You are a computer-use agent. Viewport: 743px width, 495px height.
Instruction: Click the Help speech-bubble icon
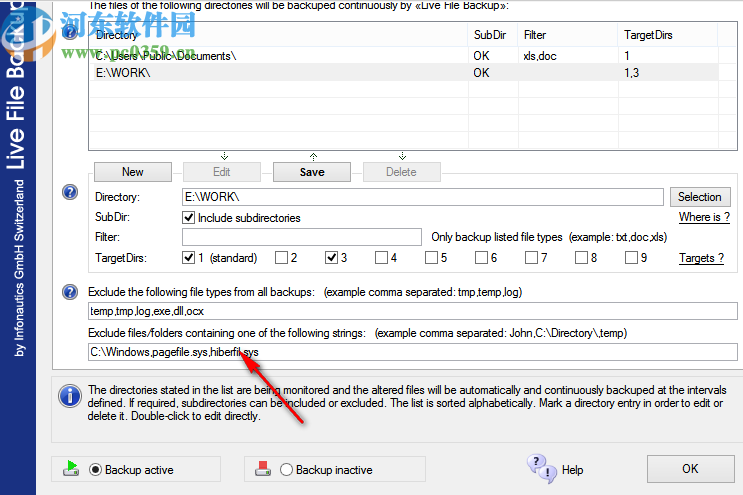click(x=542, y=469)
